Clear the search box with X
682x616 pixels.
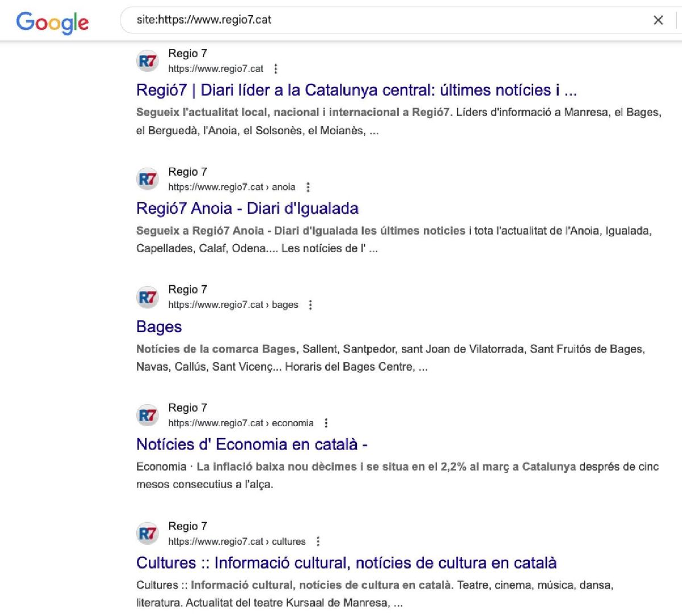[658, 20]
